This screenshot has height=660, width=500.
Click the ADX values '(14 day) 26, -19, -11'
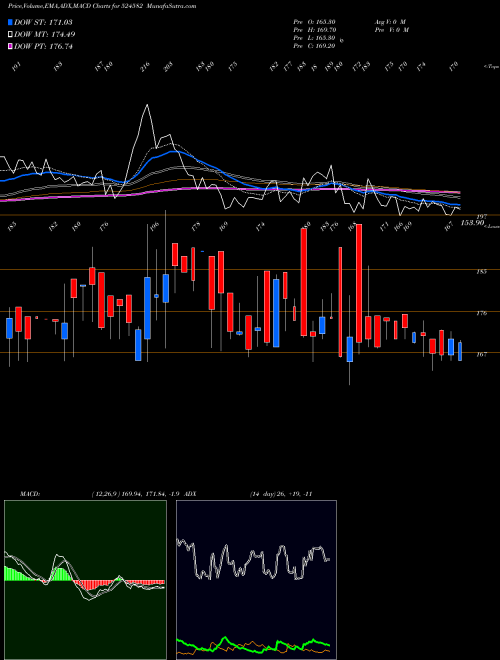click(281, 494)
